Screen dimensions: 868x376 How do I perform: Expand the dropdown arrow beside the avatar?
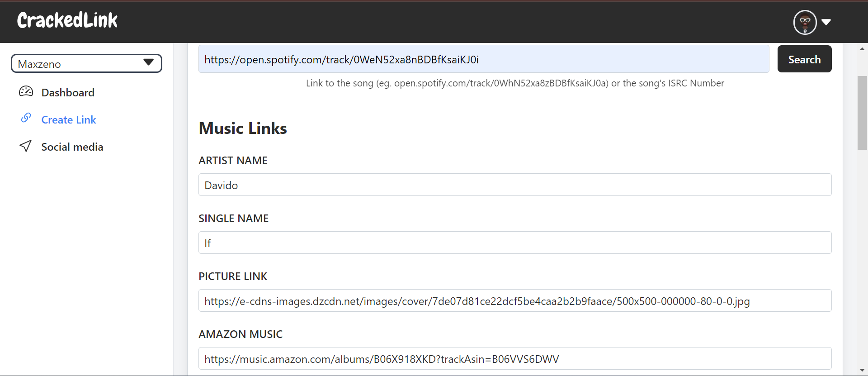pyautogui.click(x=826, y=22)
